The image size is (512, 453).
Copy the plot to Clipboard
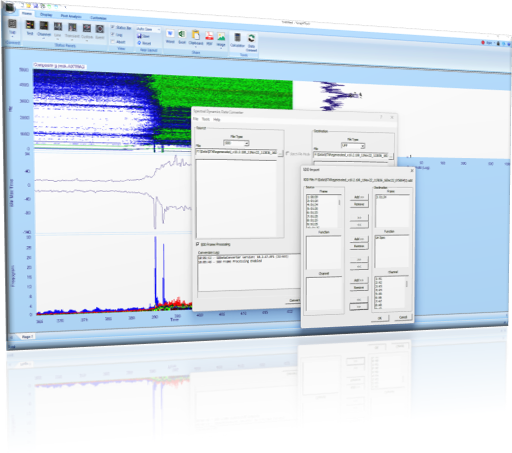tap(196, 35)
